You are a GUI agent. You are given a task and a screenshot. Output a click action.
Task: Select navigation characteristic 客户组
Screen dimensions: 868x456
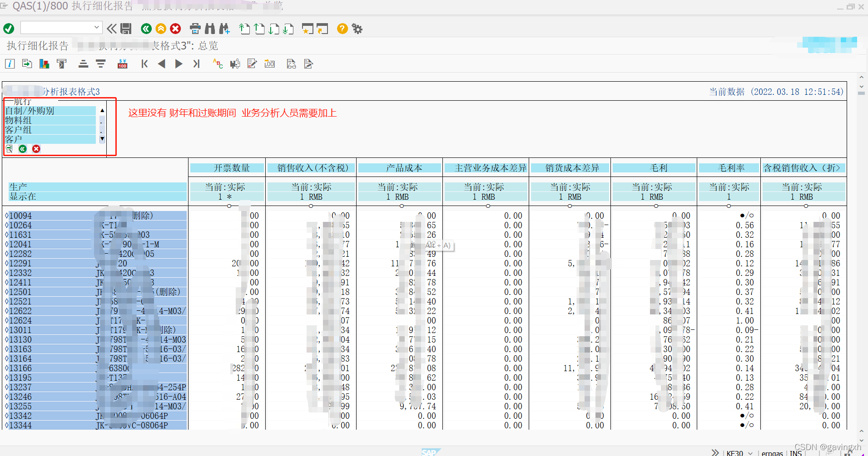[x=50, y=130]
